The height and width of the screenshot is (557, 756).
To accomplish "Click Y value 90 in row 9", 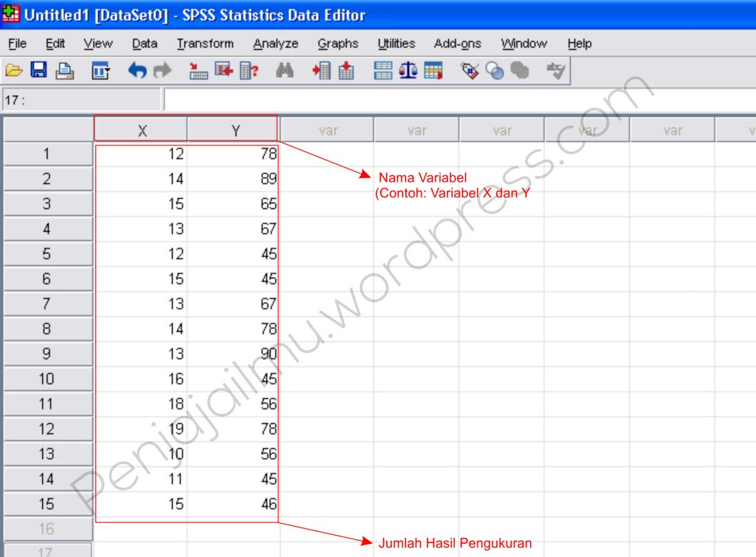I will 233,354.
